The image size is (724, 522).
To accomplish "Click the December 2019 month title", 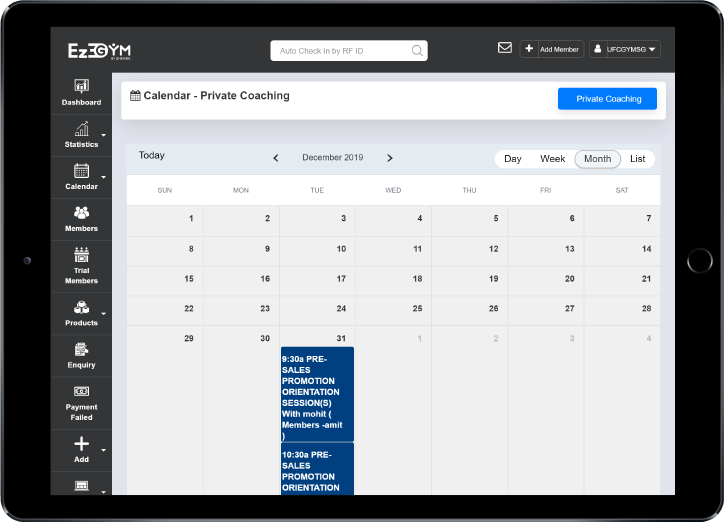I will [332, 157].
